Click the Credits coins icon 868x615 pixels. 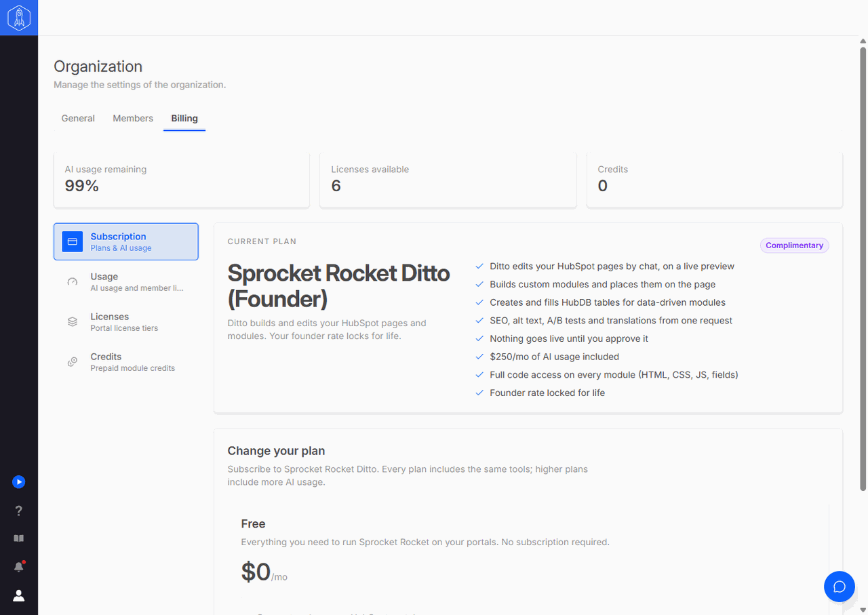tap(73, 362)
